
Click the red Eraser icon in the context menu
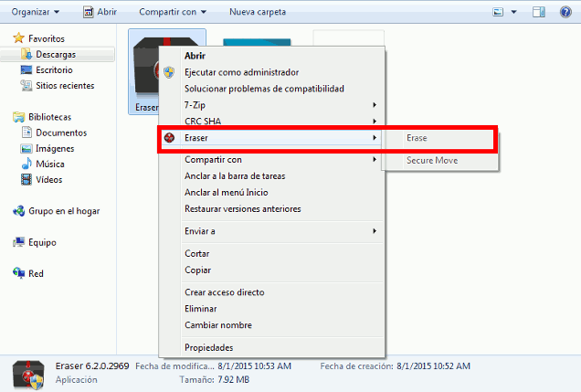coord(169,138)
